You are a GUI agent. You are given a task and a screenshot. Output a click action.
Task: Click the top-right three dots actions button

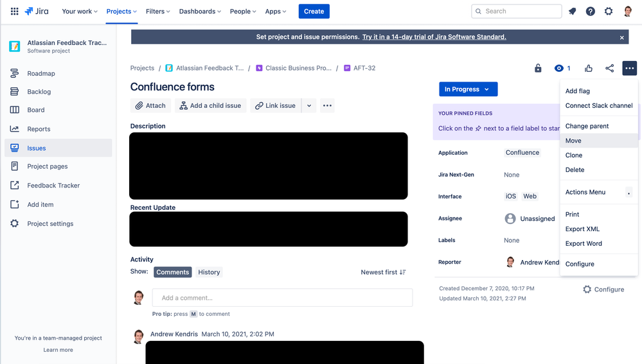click(629, 68)
